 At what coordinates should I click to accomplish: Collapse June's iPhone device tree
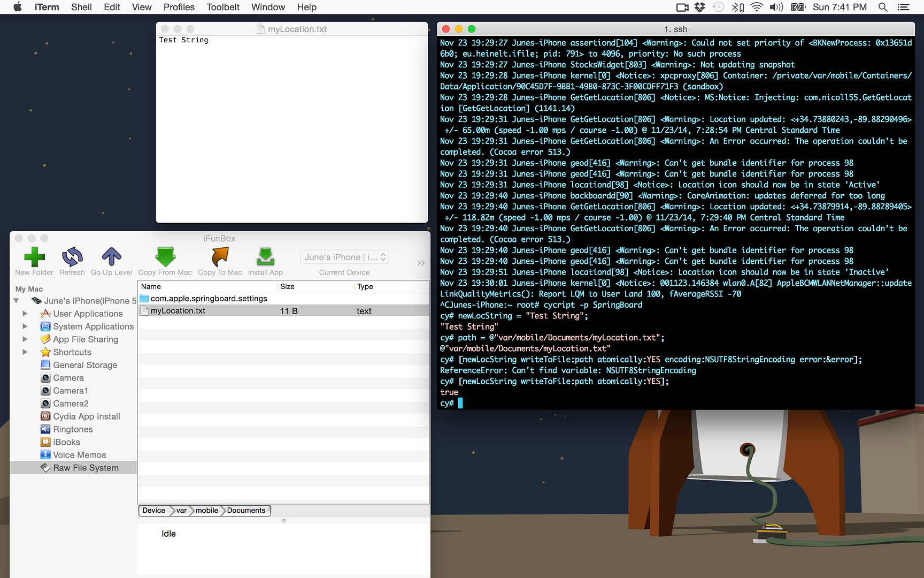click(x=16, y=301)
